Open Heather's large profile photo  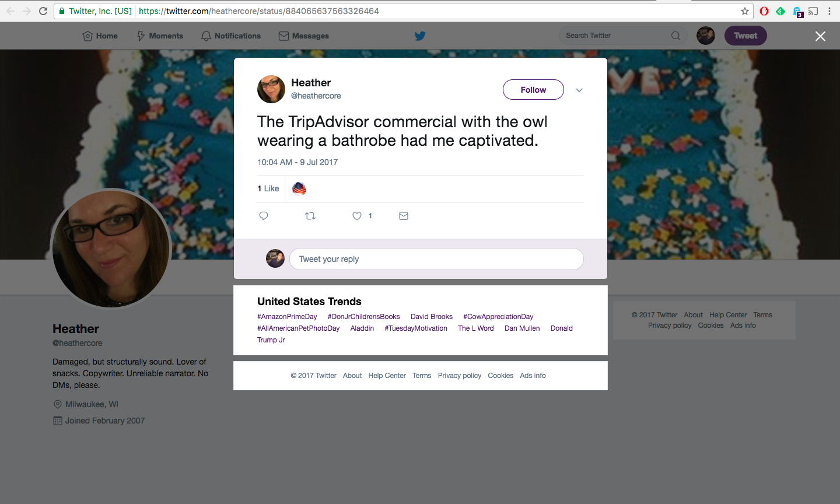tap(111, 249)
